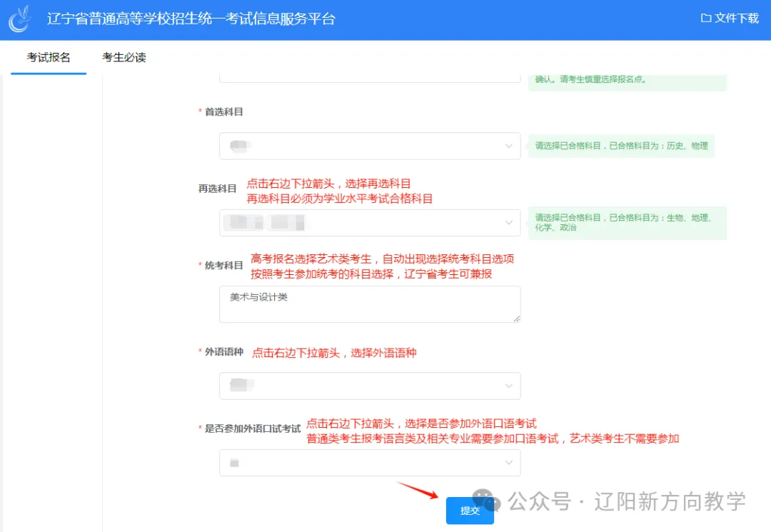Image resolution: width=771 pixels, height=532 pixels.
Task: Expand the 再选科目 chevron arrow
Action: coord(508,223)
